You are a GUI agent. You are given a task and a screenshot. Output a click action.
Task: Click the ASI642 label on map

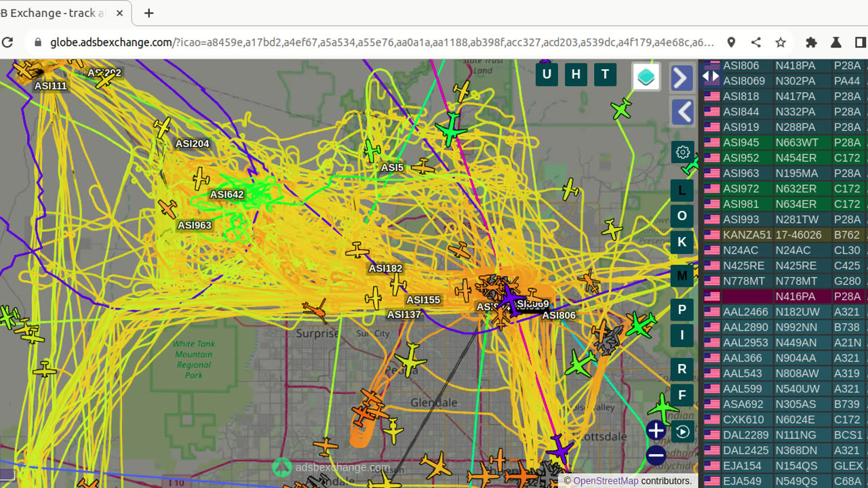(x=226, y=195)
